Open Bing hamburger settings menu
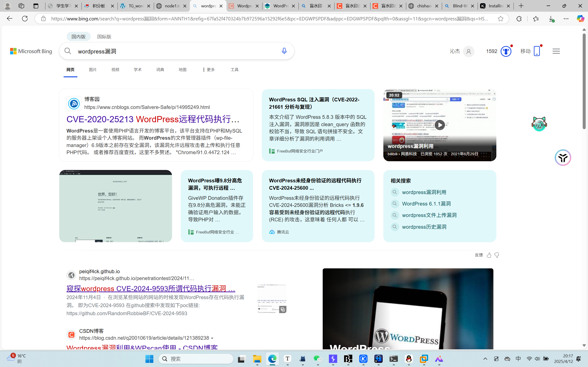588x367 pixels. click(x=556, y=51)
